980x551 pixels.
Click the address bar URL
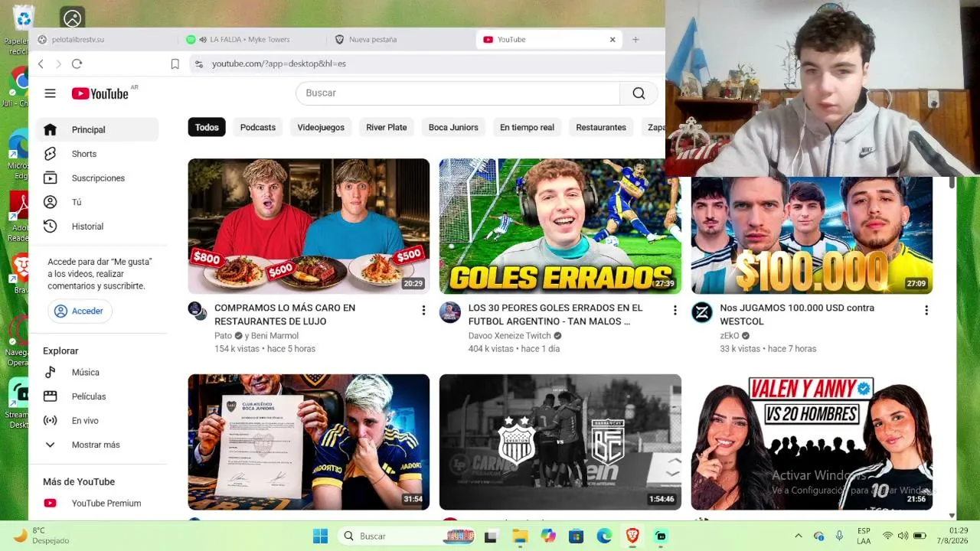(279, 64)
